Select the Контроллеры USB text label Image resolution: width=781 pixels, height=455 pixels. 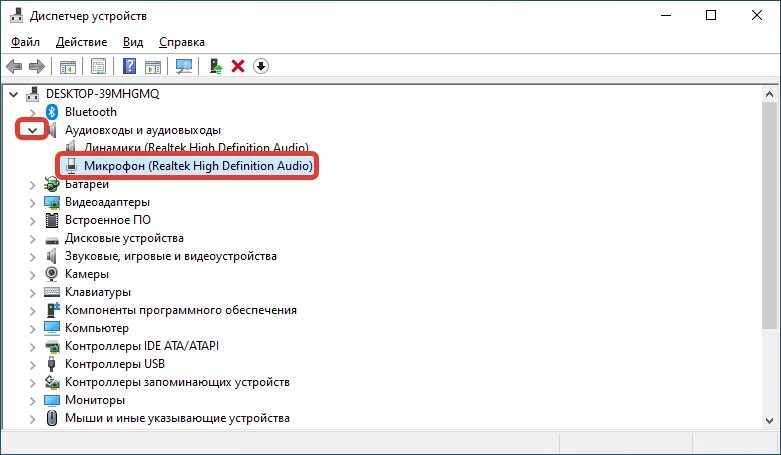(115, 364)
